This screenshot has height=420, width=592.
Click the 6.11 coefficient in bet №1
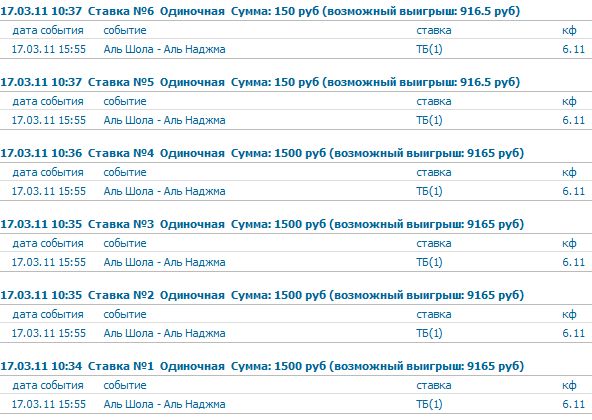tap(573, 404)
